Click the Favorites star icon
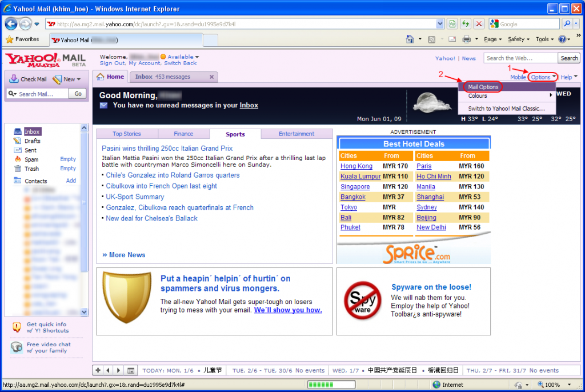Viewport: 585px width, 392px height. [x=9, y=39]
